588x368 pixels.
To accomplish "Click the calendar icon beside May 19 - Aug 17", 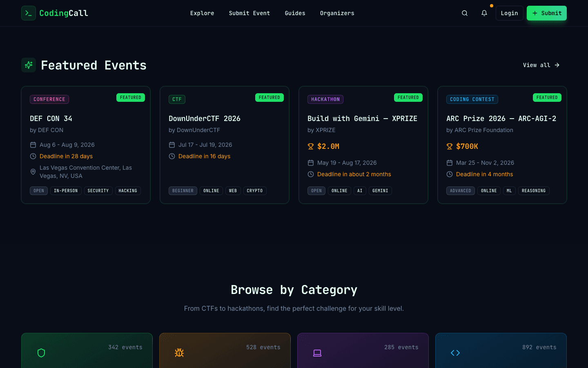I will tap(311, 163).
